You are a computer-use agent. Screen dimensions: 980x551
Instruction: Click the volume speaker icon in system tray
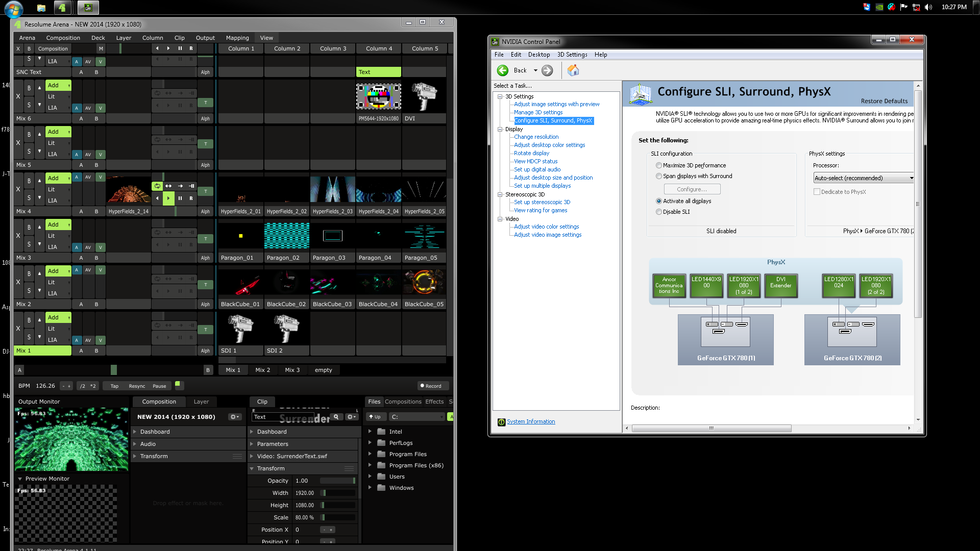click(928, 7)
